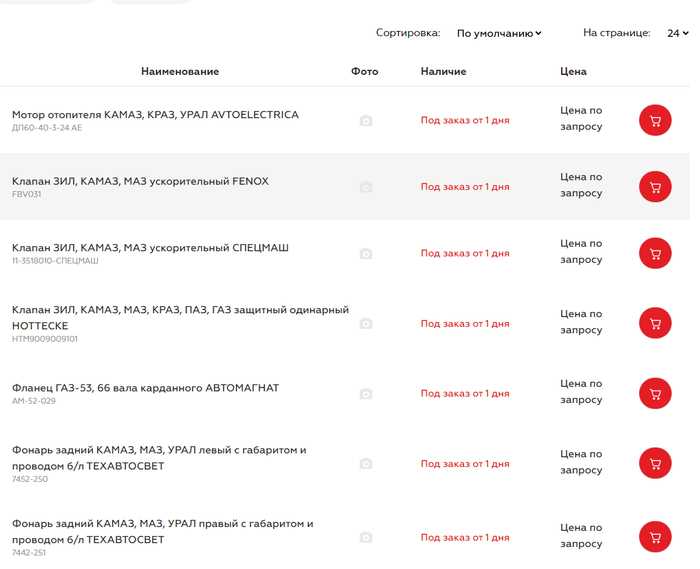Open photo icon for Мотор отопителя row
700x569 pixels.
pos(366,120)
